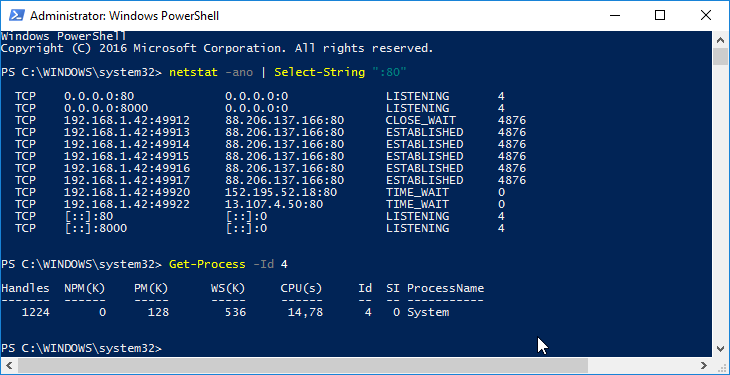Click the horizontal scrollbar right arrow
The width and height of the screenshot is (730, 375).
[704, 365]
